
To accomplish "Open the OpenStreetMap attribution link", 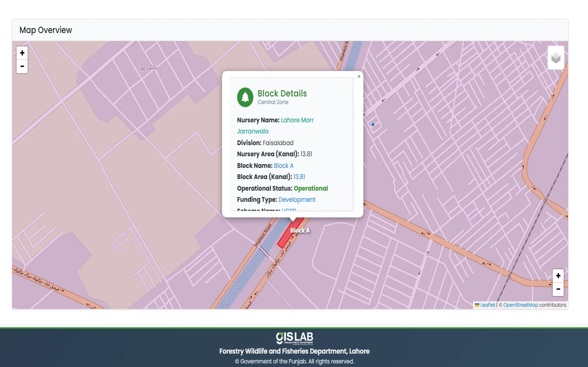I will [x=520, y=305].
